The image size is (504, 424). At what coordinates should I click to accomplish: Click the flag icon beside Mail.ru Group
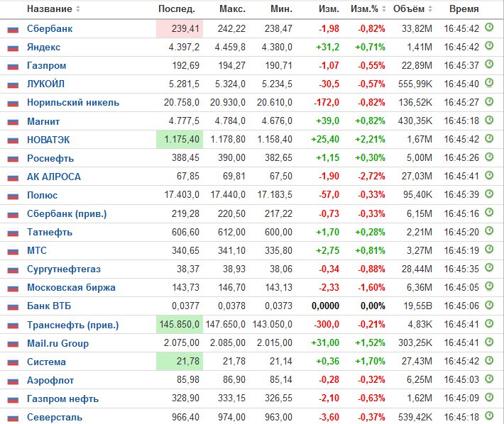13,344
